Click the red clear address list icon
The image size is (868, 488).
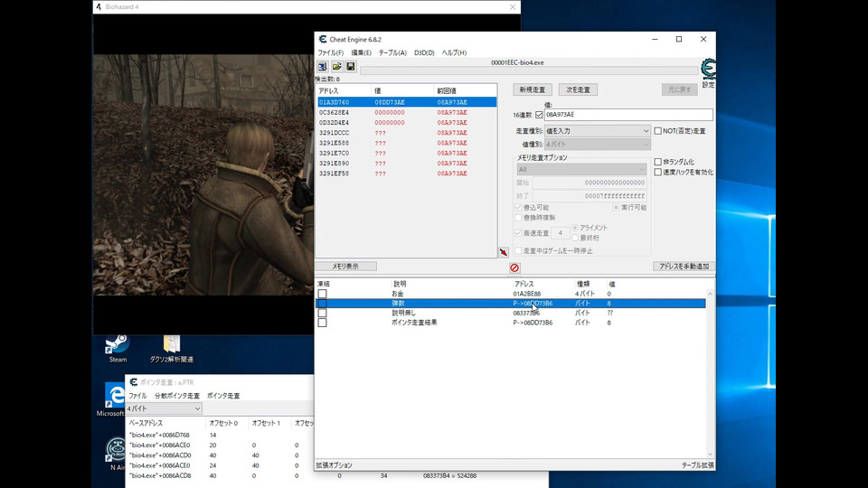click(514, 267)
